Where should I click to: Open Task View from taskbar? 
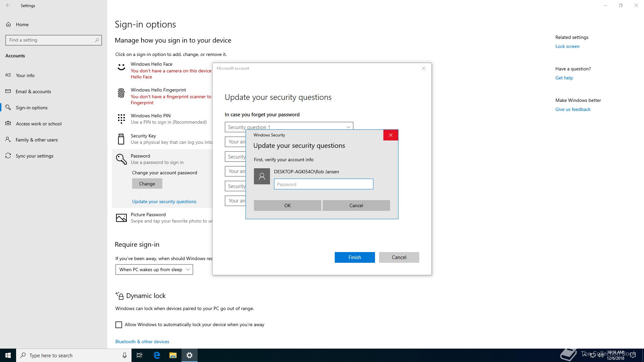coord(140,355)
